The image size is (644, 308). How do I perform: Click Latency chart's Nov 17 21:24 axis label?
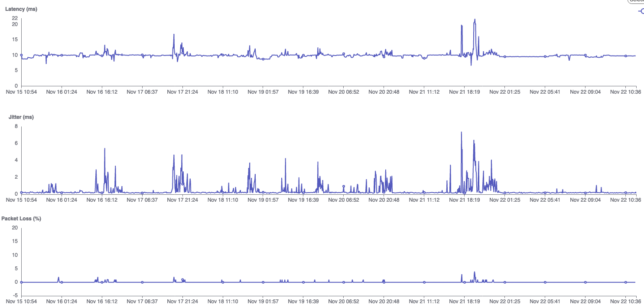click(182, 92)
